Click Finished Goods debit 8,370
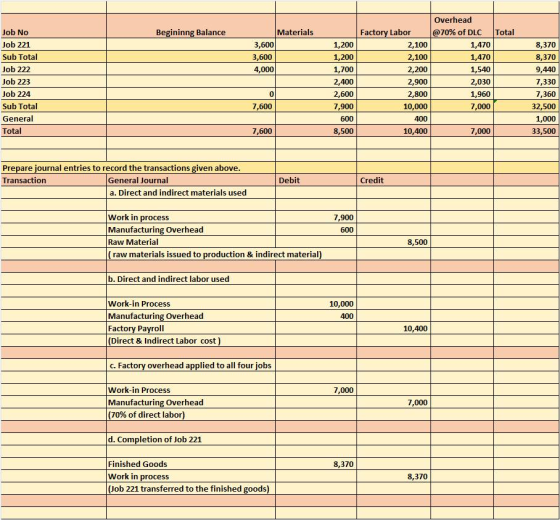This screenshot has width=560, height=520. click(316, 464)
